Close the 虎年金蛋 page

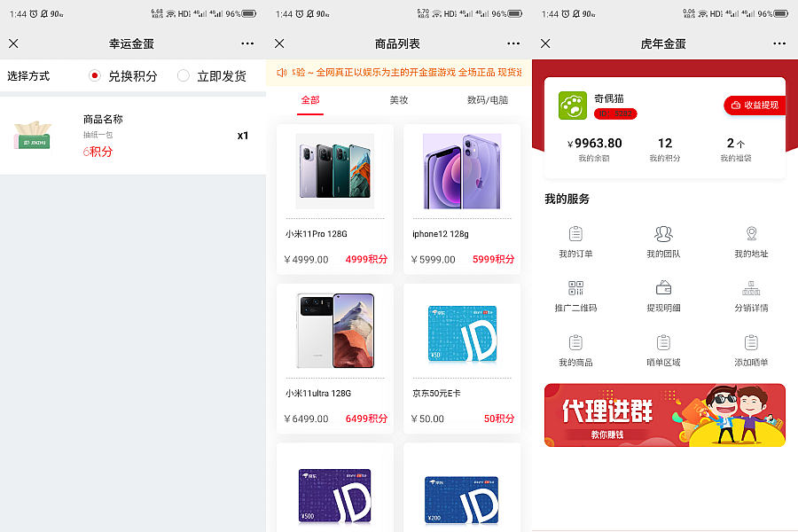(x=545, y=43)
